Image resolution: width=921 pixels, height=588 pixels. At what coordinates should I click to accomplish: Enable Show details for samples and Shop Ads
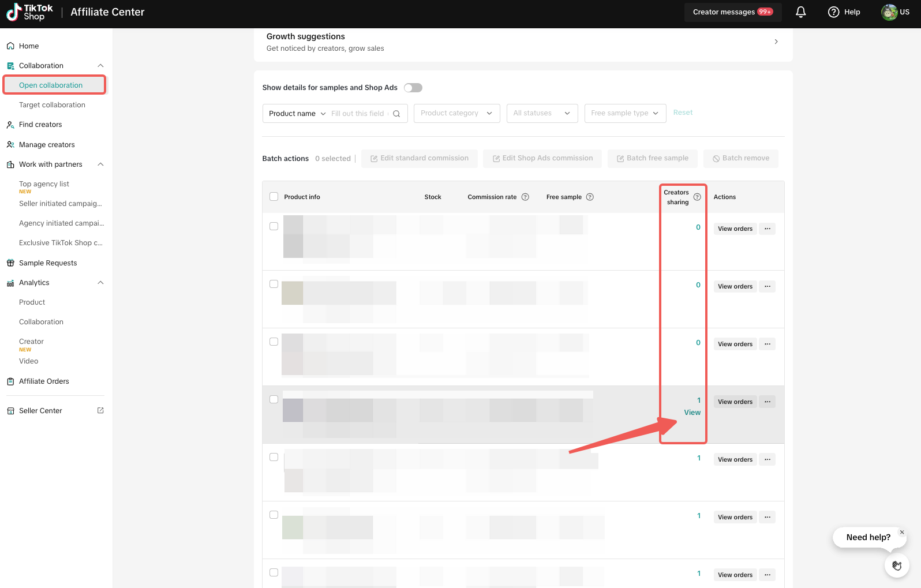(x=413, y=88)
